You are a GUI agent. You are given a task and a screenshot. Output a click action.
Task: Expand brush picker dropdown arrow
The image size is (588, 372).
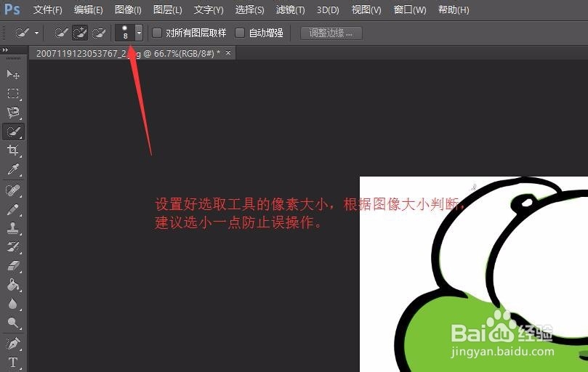click(x=139, y=33)
